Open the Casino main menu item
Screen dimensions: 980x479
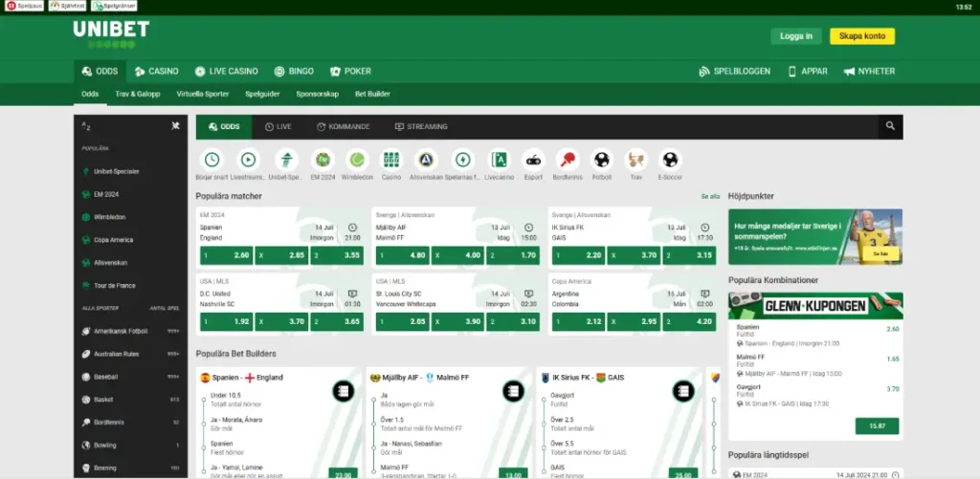[156, 71]
